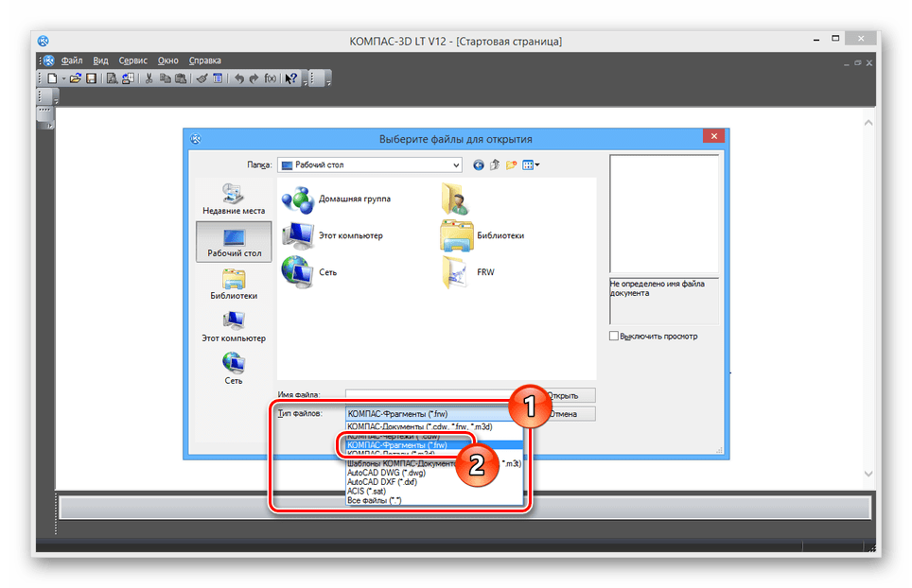The height and width of the screenshot is (588, 912).
Task: Click the Print preview toolbar icon
Action: point(113,78)
